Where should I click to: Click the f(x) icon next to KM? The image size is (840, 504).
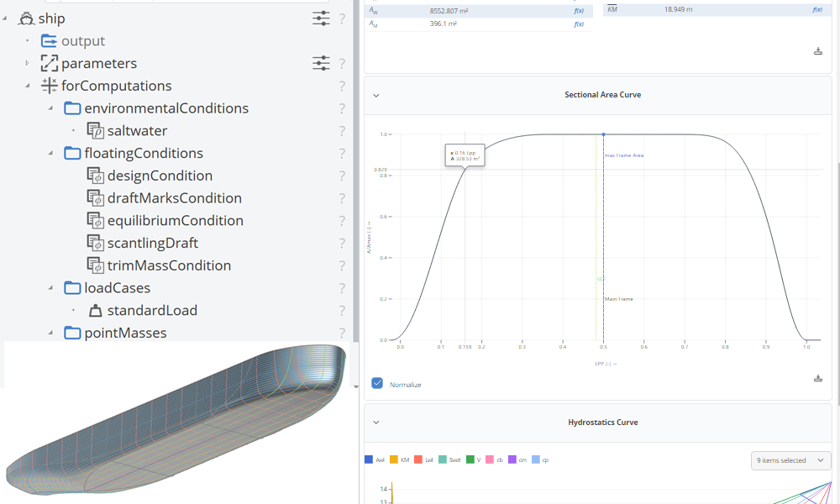pyautogui.click(x=817, y=9)
